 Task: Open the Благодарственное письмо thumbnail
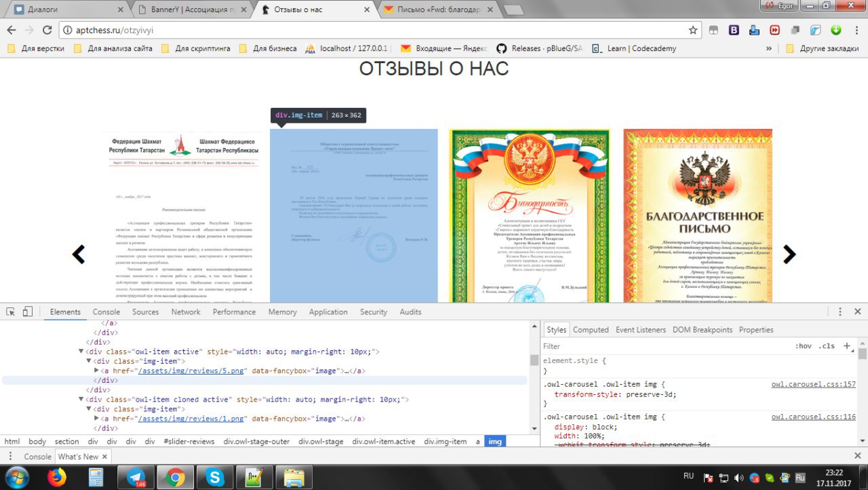coord(698,216)
